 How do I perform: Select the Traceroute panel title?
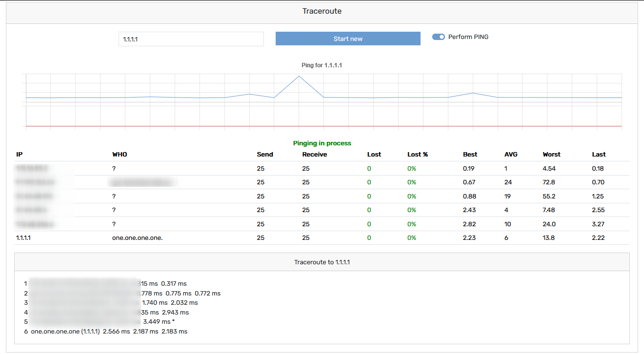322,11
